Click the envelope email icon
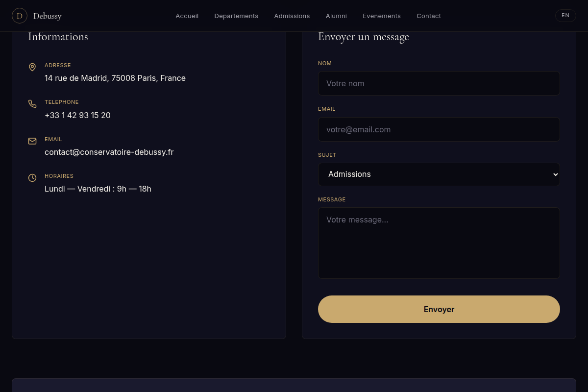Screen dimensions: 588x392 32,141
